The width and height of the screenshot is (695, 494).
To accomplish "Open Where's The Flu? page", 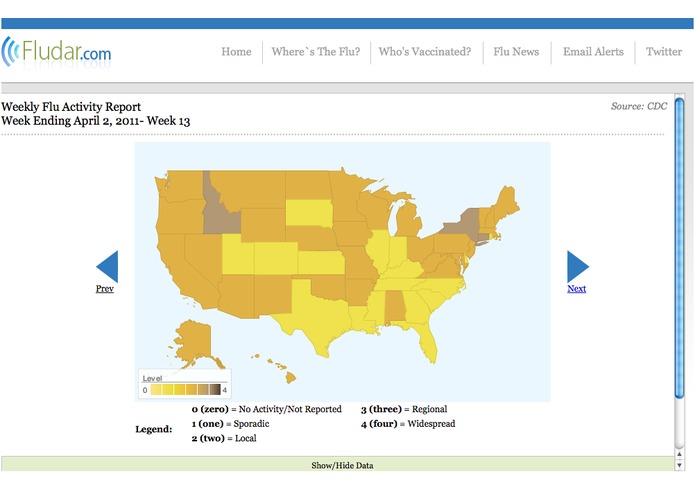I will pyautogui.click(x=316, y=52).
